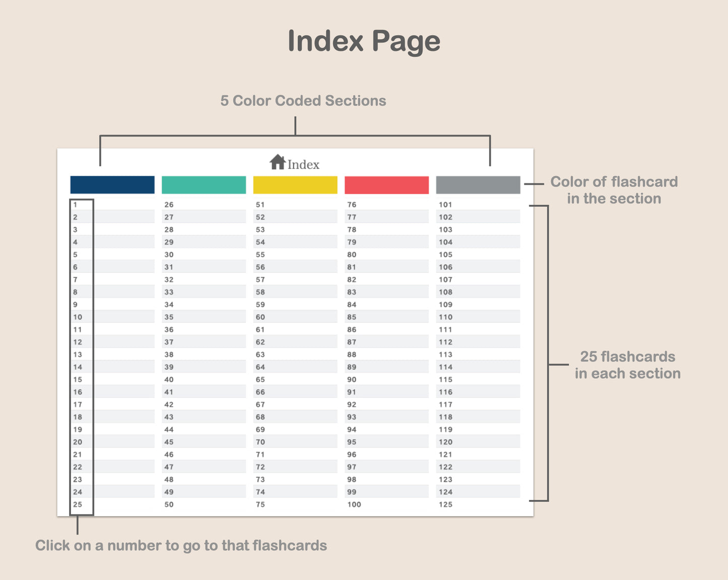This screenshot has width=728, height=580.
Task: Go to flashcard 63
Action: 260,354
